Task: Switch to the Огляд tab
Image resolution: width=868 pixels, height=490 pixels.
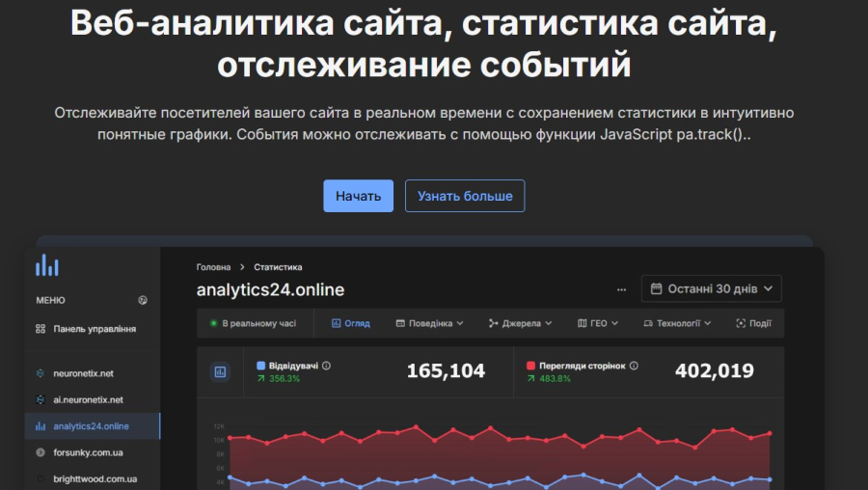Action: coord(350,323)
